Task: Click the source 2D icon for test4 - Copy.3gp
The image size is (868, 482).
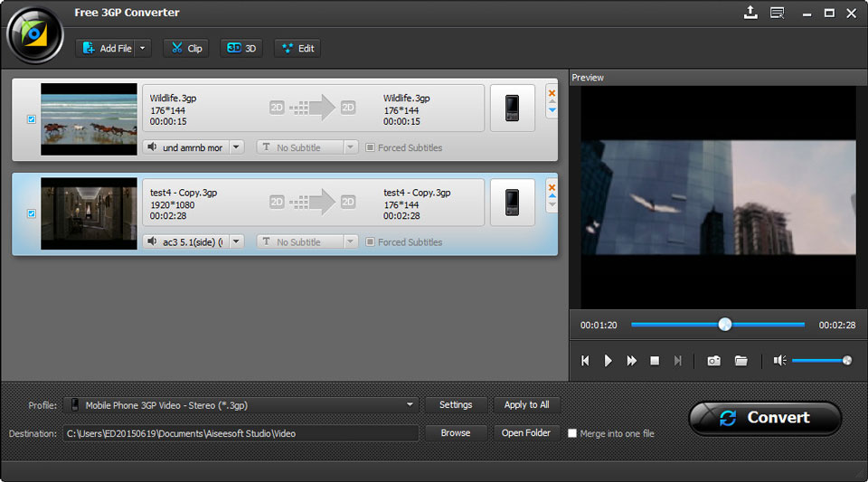Action: (x=277, y=202)
